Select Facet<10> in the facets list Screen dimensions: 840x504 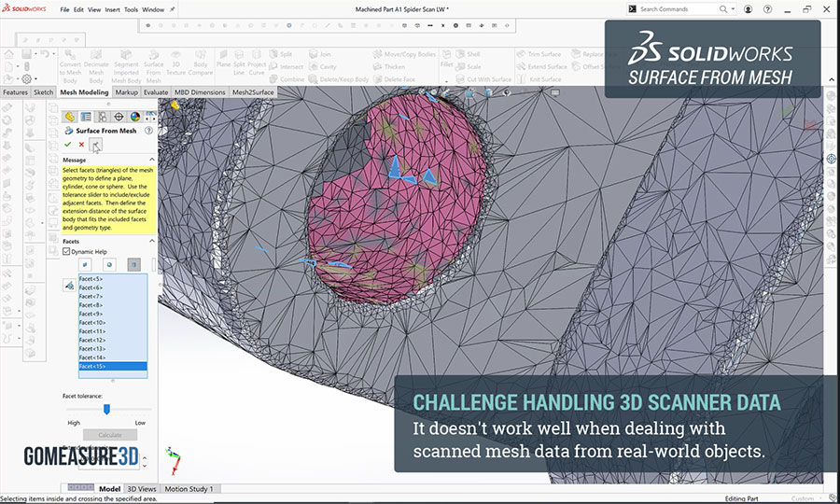pyautogui.click(x=91, y=322)
